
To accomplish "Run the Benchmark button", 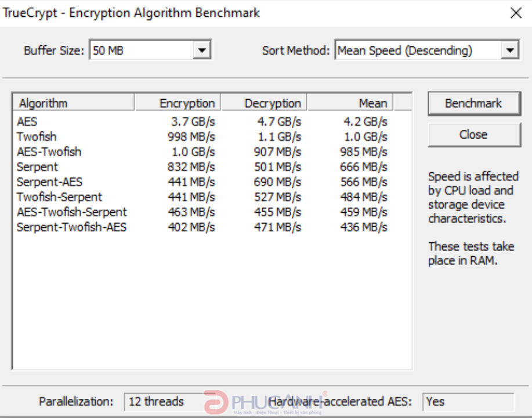I will coord(474,103).
